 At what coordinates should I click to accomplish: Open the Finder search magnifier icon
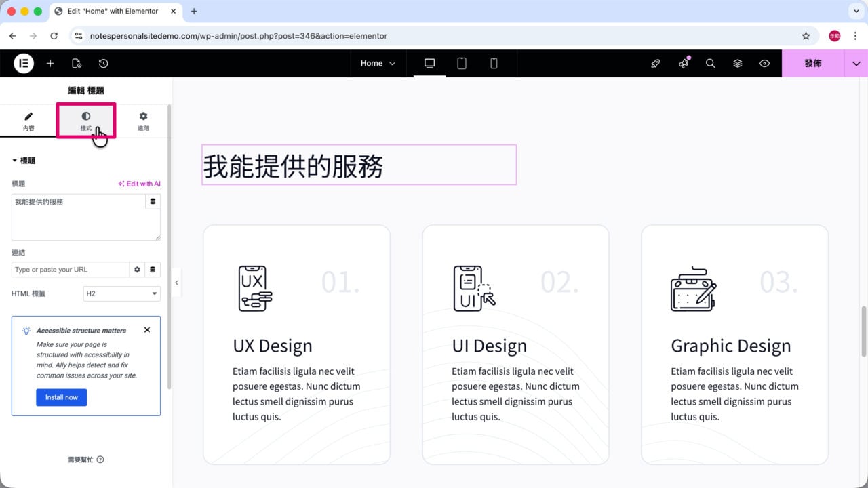[x=711, y=63]
